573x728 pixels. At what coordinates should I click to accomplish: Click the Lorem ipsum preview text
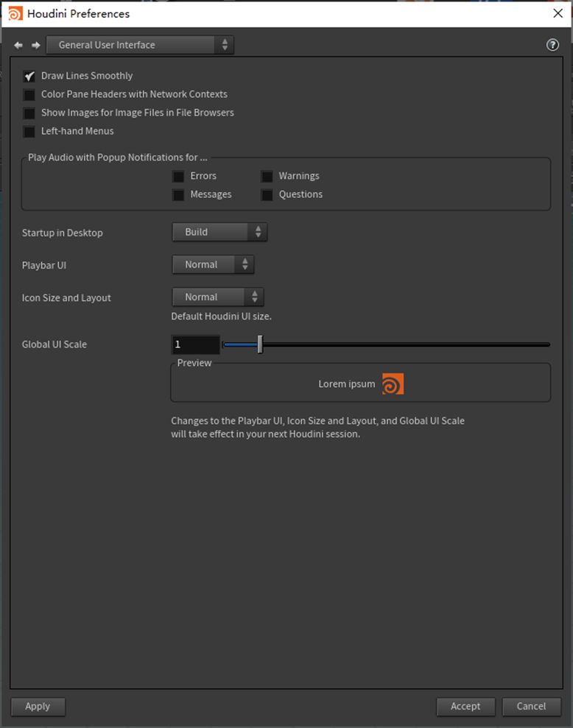click(x=347, y=384)
